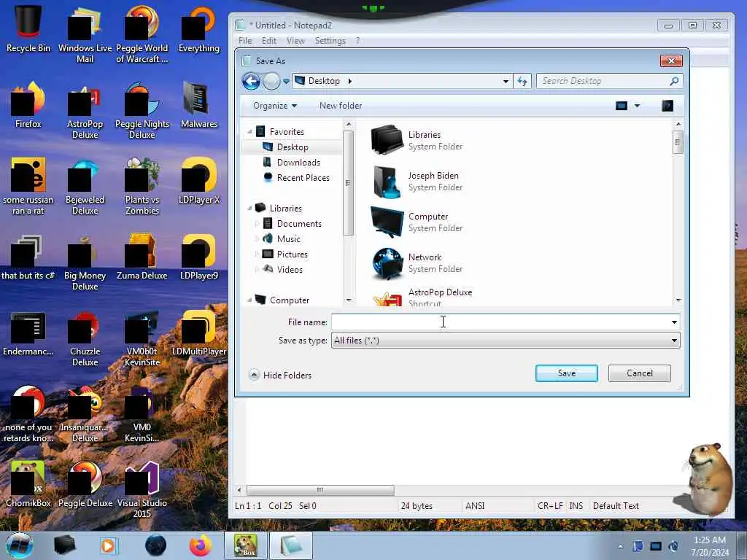Screen dimensions: 747x560
Task: Click the media player taskbar icon
Action: (108, 545)
